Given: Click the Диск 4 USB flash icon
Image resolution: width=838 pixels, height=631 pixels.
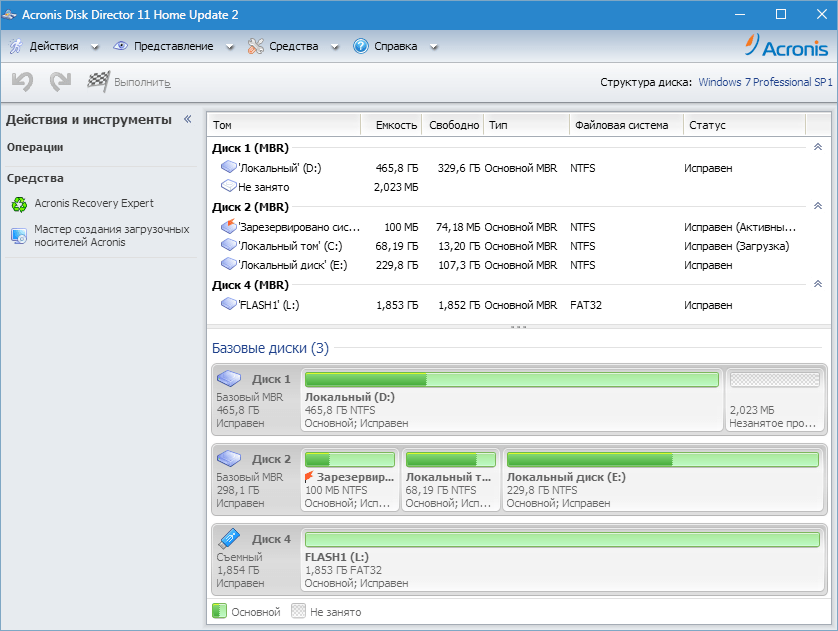Looking at the screenshot, I should click(229, 539).
